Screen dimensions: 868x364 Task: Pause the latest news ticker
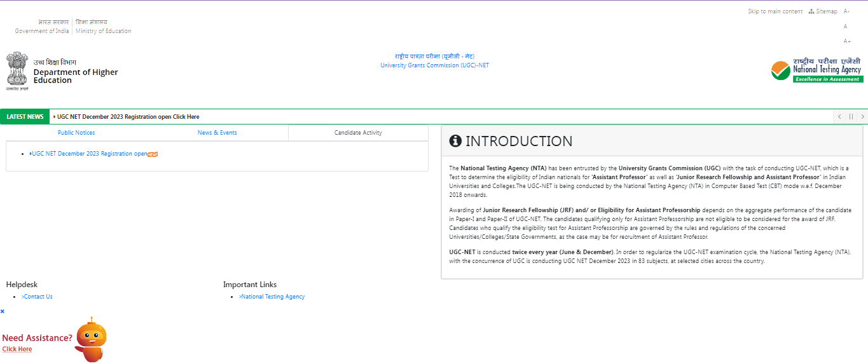(x=851, y=117)
